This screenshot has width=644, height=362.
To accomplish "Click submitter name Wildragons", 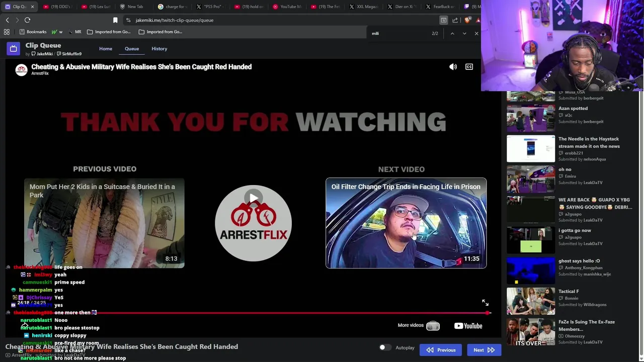I will pos(595,305).
